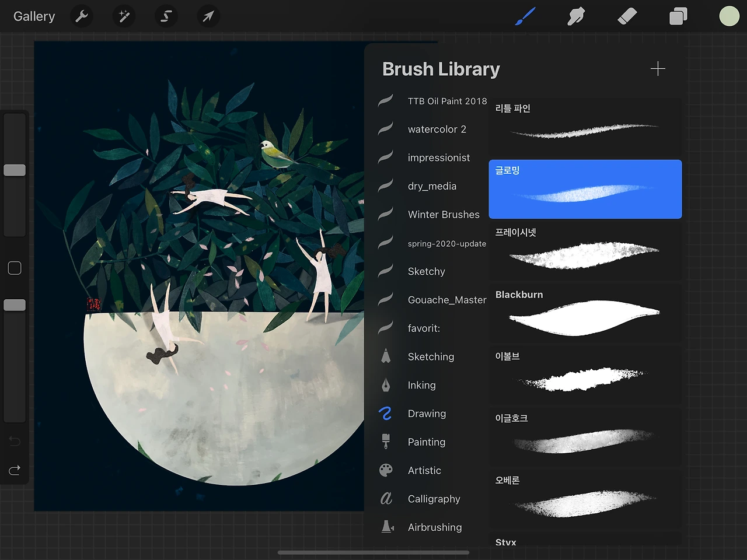Screen dimensions: 747x560
Task: Switch to the Sketching brush set
Action: (432, 356)
